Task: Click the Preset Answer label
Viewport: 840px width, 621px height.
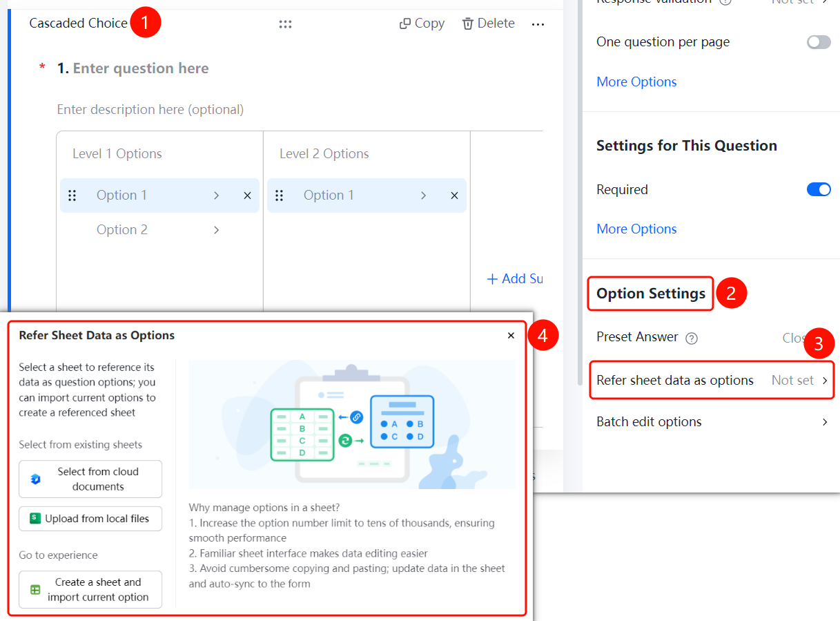Action: point(637,337)
